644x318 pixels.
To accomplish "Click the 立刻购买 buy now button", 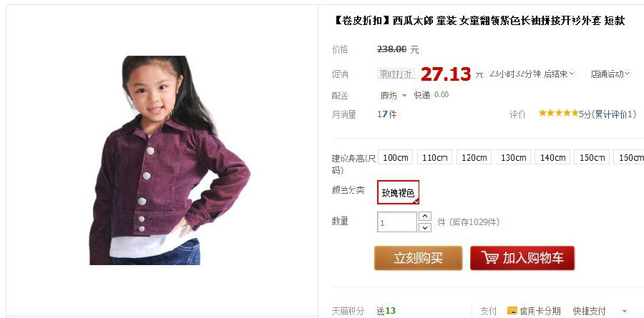I will click(418, 258).
